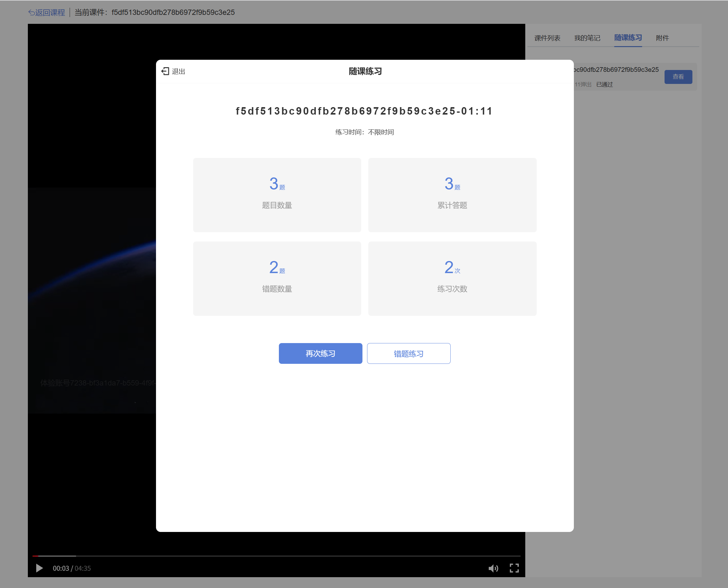Image resolution: width=728 pixels, height=588 pixels.
Task: Start practice again with 再次练习 button
Action: click(320, 353)
